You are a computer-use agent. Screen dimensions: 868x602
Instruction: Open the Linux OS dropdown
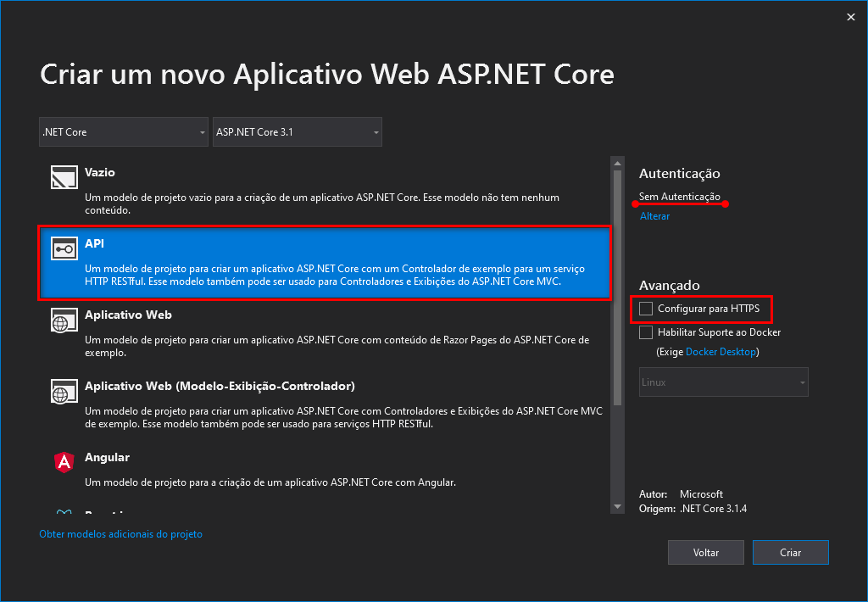point(723,382)
